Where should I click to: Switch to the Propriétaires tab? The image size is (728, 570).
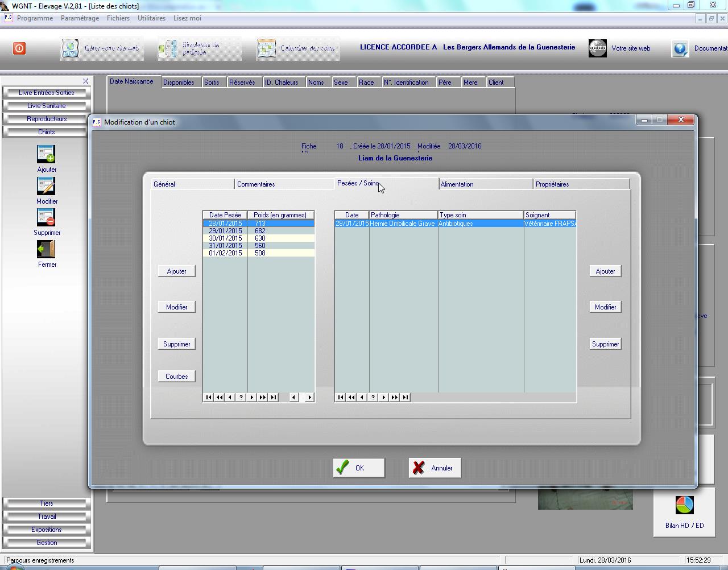[x=552, y=184]
